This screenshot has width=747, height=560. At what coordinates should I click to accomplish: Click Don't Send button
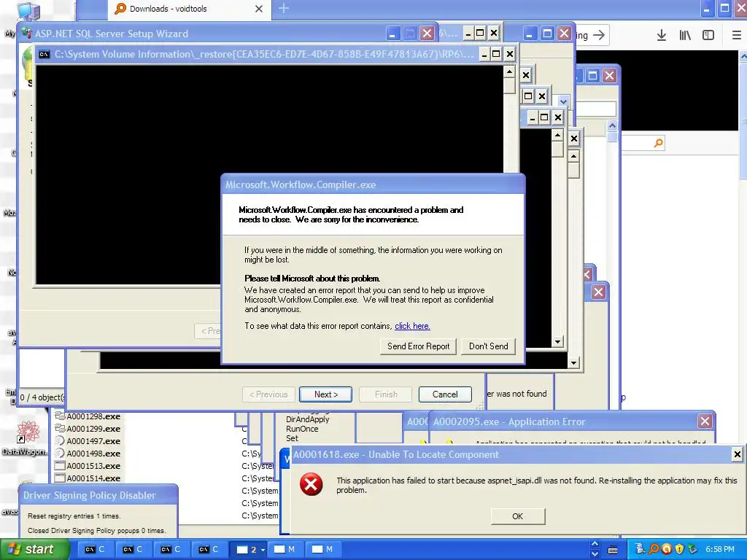click(x=488, y=346)
